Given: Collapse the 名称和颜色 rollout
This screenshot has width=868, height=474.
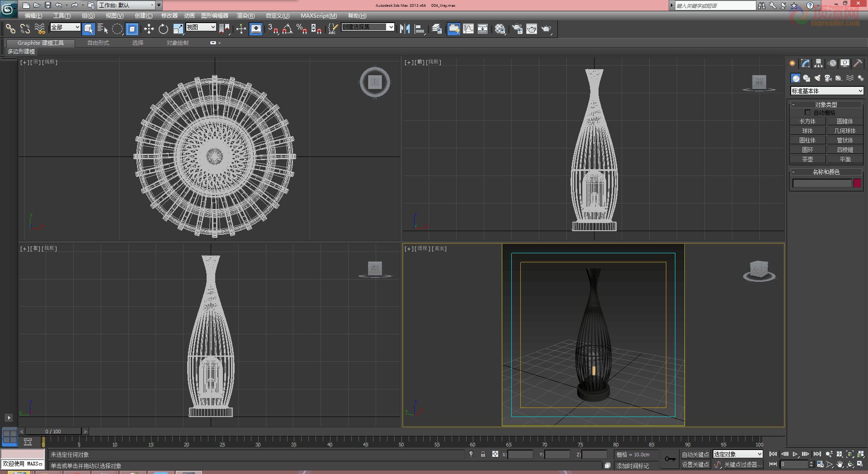Looking at the screenshot, I should [826, 172].
